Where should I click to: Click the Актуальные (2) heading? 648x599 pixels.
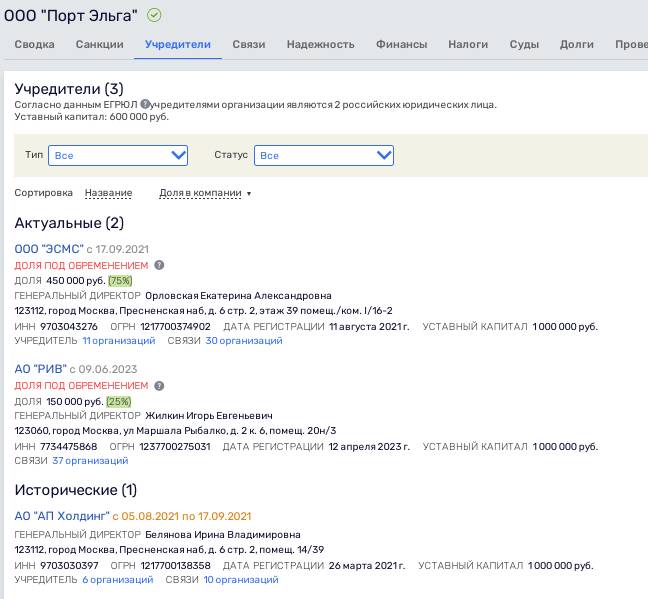(69, 223)
